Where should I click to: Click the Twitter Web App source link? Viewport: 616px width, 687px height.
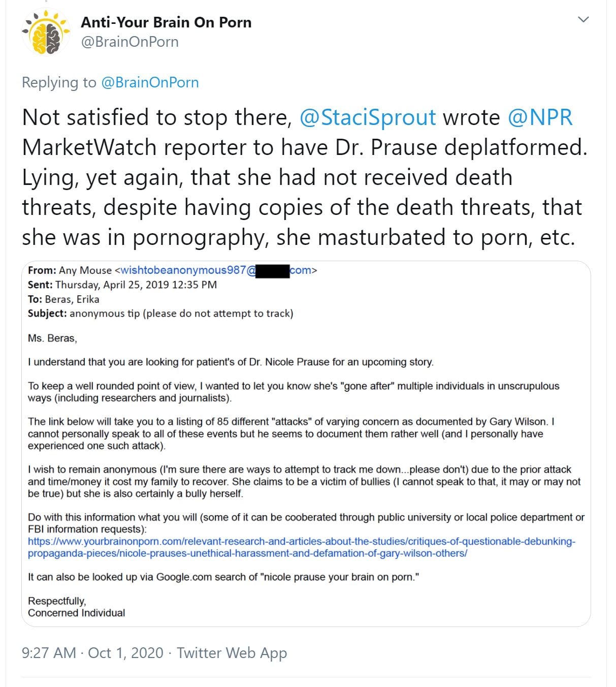coord(232,653)
